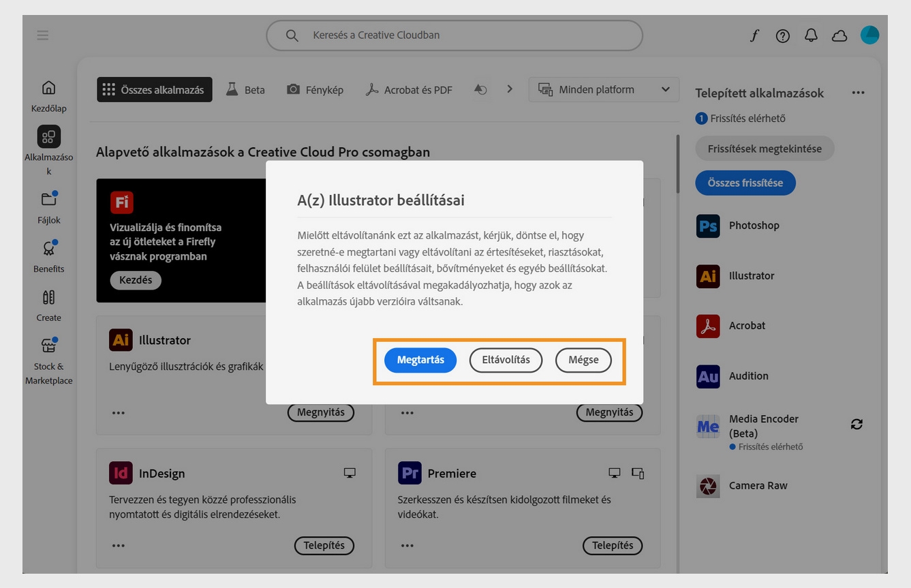Click the search magnifier icon
911x588 pixels.
coord(292,35)
